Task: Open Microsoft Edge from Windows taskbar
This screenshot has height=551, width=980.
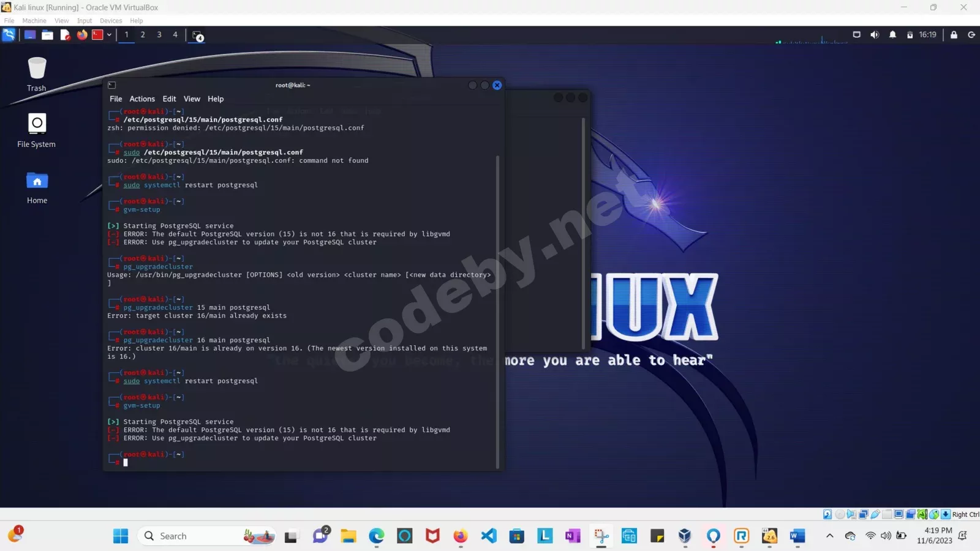Action: [377, 536]
